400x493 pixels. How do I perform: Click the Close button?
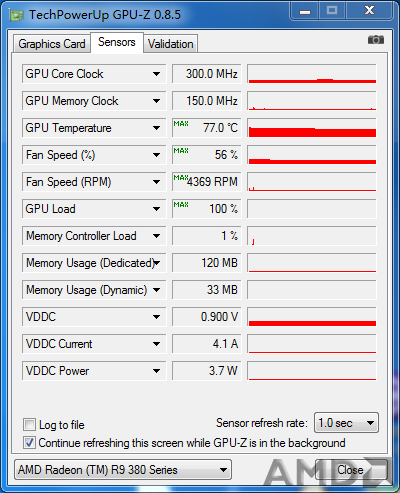click(350, 470)
